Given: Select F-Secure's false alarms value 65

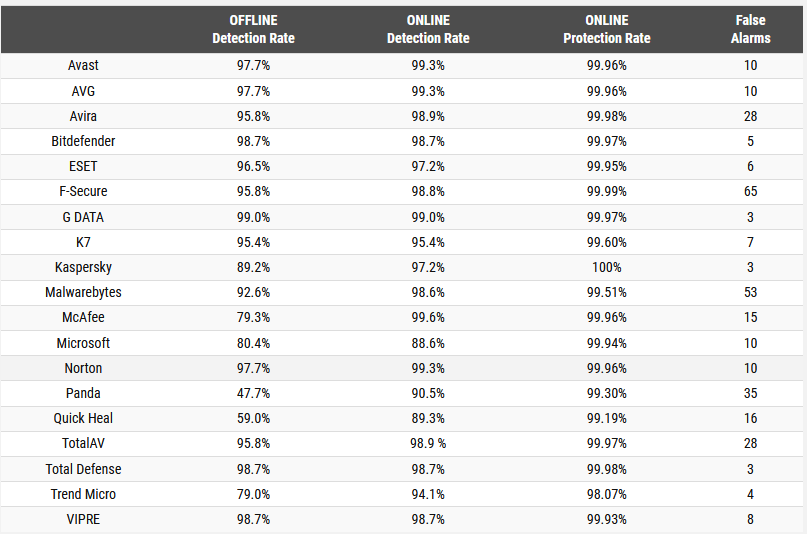Looking at the screenshot, I should [750, 191].
